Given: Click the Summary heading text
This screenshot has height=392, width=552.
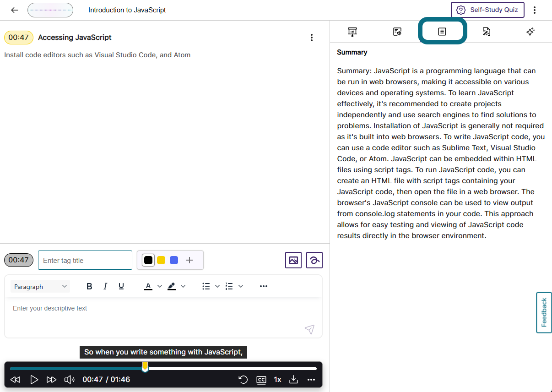Looking at the screenshot, I should click(x=352, y=52).
